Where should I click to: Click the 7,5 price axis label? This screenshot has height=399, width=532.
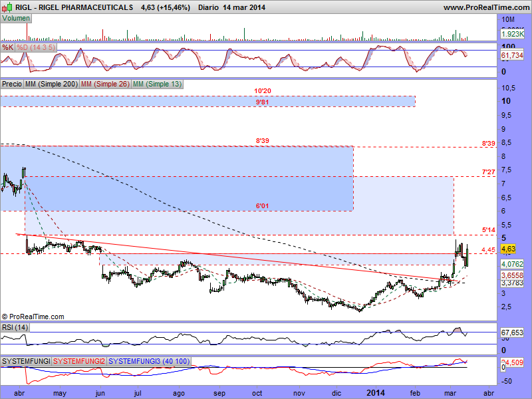point(507,170)
